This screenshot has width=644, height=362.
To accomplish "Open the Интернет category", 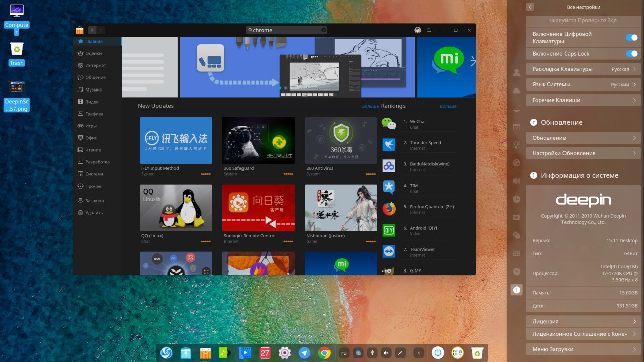I will (x=98, y=65).
